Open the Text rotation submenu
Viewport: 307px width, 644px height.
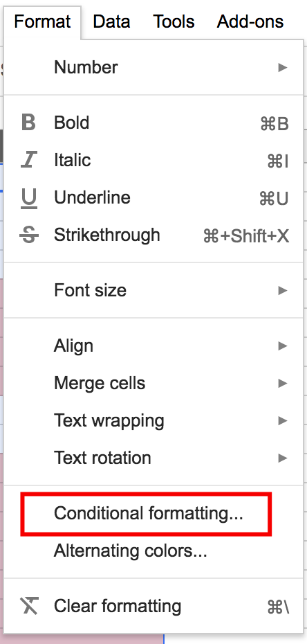[153, 458]
